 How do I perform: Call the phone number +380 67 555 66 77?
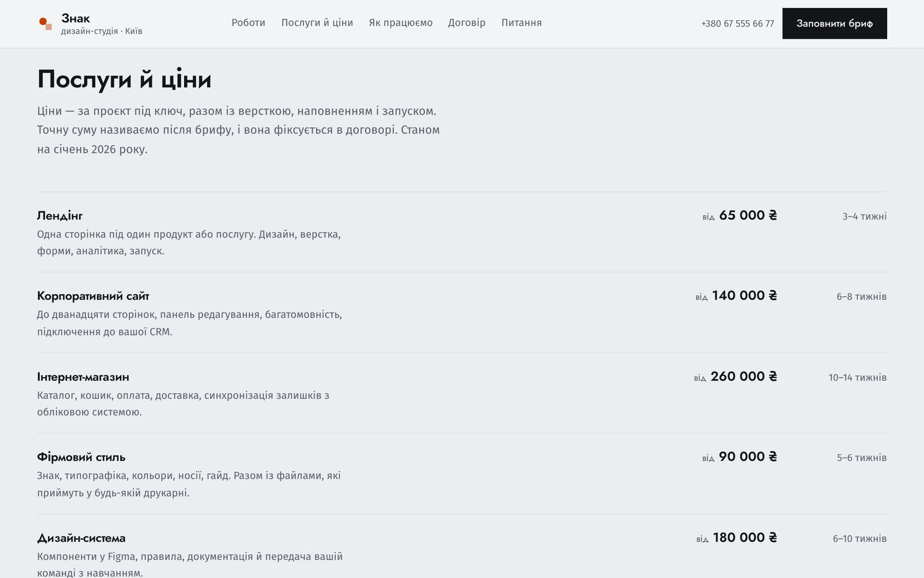coord(737,24)
